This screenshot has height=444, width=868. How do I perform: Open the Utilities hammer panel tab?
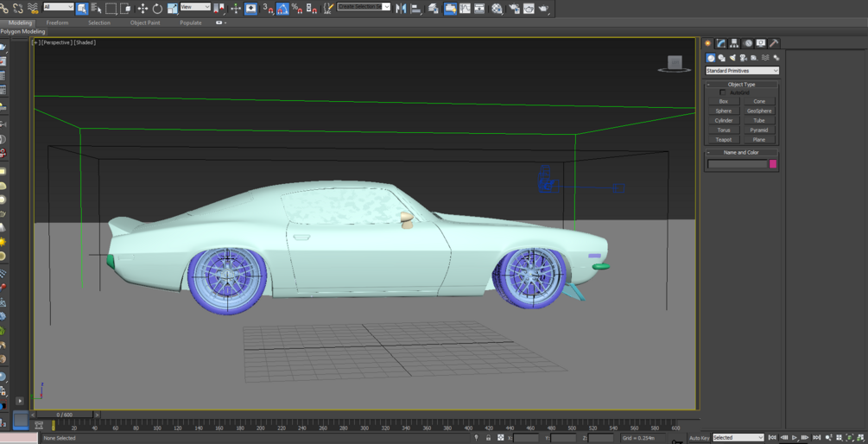click(x=774, y=43)
